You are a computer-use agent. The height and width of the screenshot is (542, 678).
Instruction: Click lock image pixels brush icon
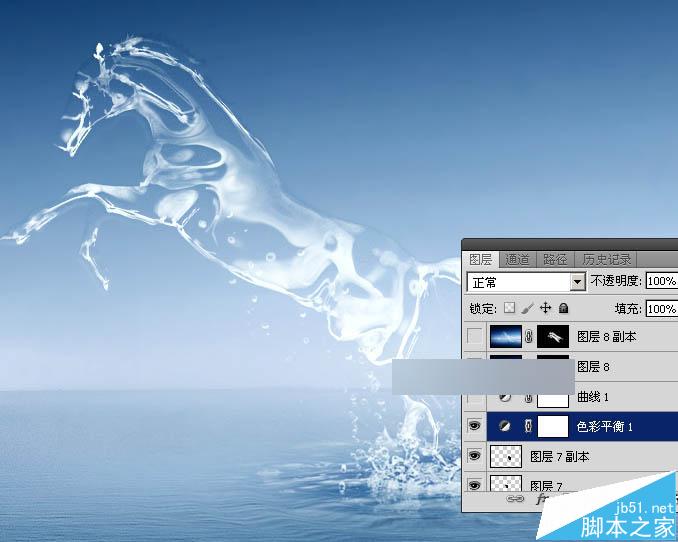(x=527, y=308)
